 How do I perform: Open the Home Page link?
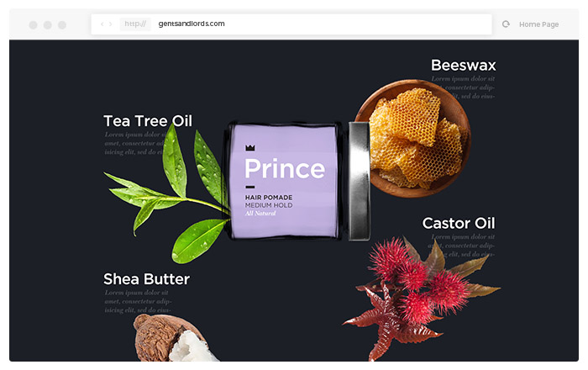(x=539, y=24)
